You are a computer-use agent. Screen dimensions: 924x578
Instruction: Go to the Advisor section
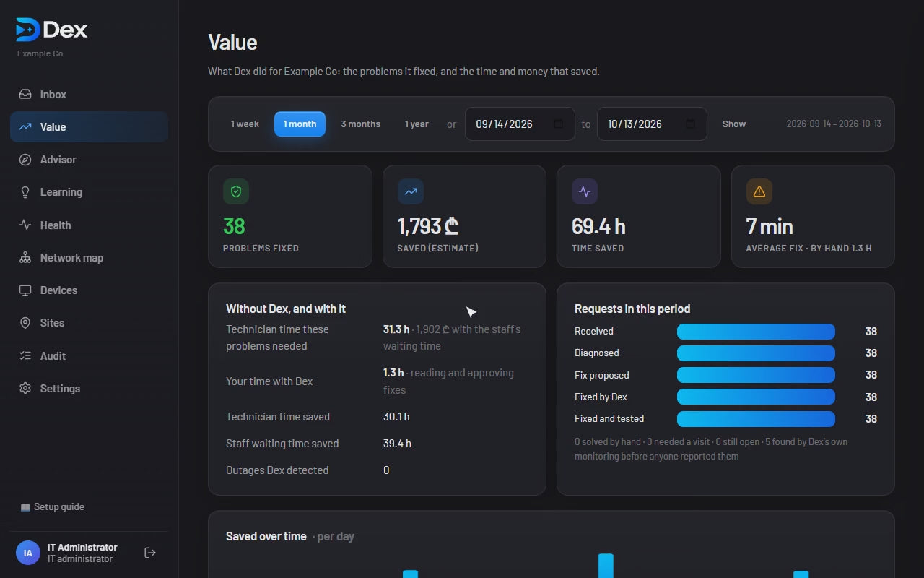[x=89, y=160]
